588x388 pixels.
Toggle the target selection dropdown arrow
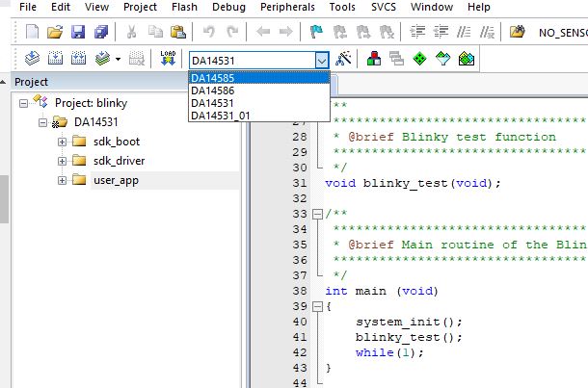click(322, 61)
